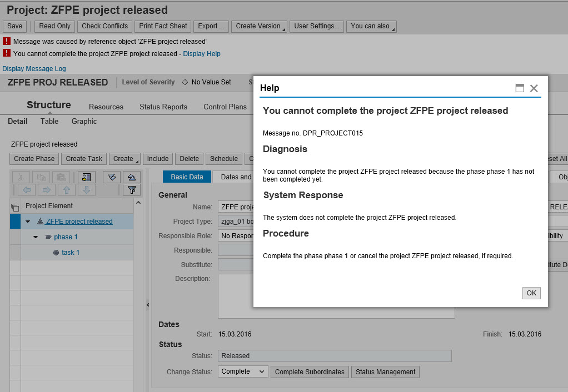This screenshot has height=392, width=568.
Task: Click the Export ... button
Action: 211,27
